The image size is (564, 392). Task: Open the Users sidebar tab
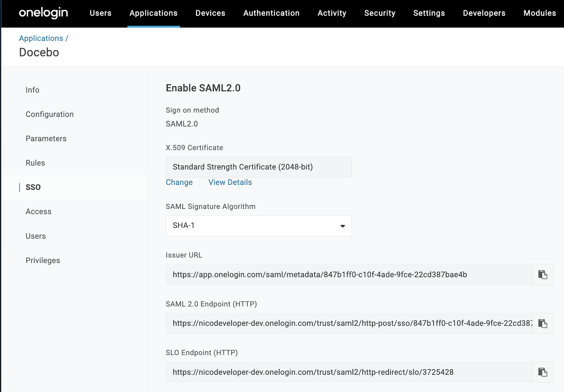coord(36,236)
